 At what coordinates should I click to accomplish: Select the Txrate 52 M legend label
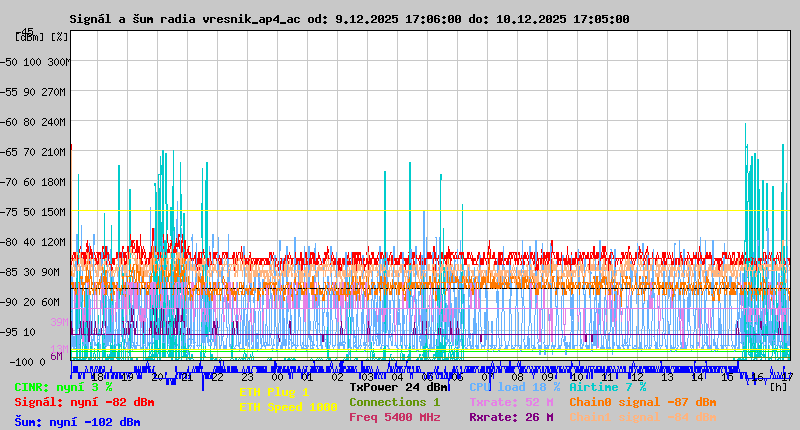[511, 402]
